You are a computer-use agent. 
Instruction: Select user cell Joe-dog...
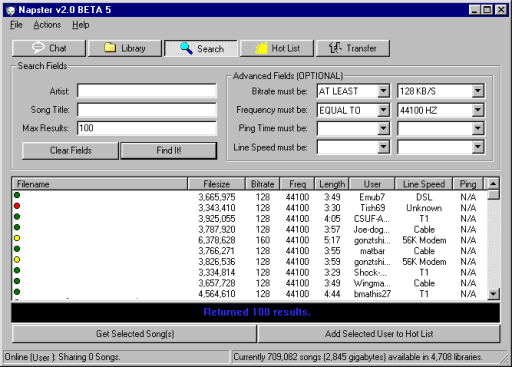click(x=371, y=230)
